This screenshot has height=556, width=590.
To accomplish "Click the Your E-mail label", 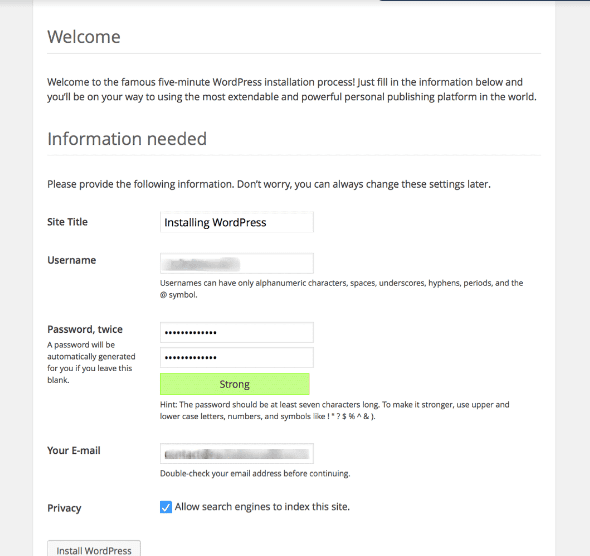I will 74,451.
